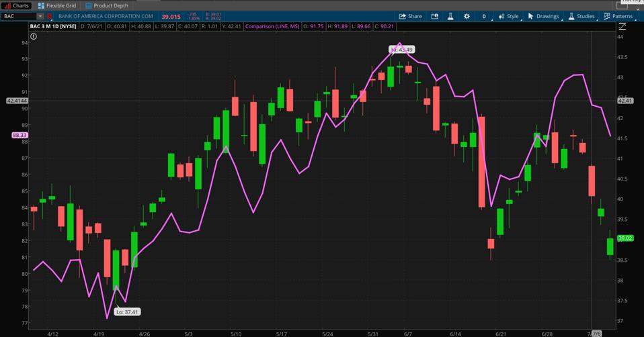This screenshot has height=337, width=644.
Task: Click the chart info card icon beside Share
Action: point(434,16)
